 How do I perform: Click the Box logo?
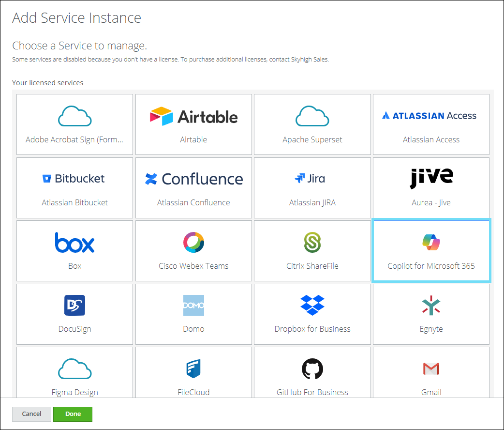pos(74,242)
